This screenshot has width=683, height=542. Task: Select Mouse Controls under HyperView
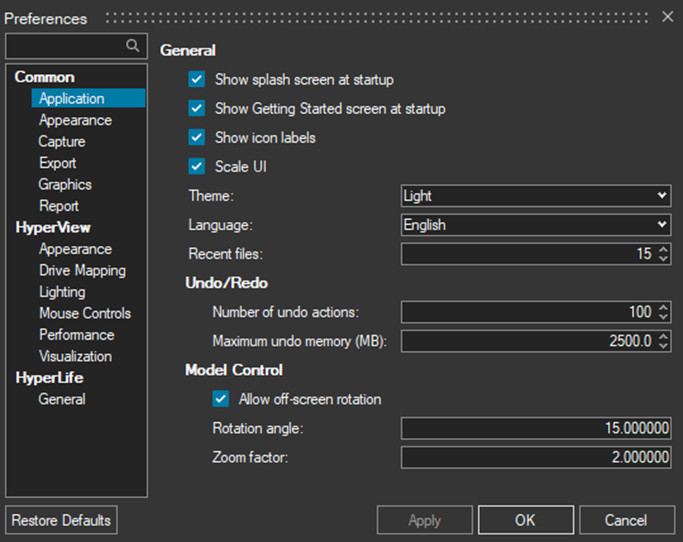click(x=85, y=314)
